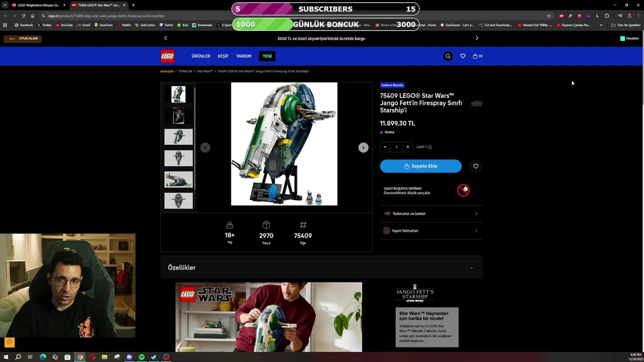Click OYUN ALANI button

point(24,38)
